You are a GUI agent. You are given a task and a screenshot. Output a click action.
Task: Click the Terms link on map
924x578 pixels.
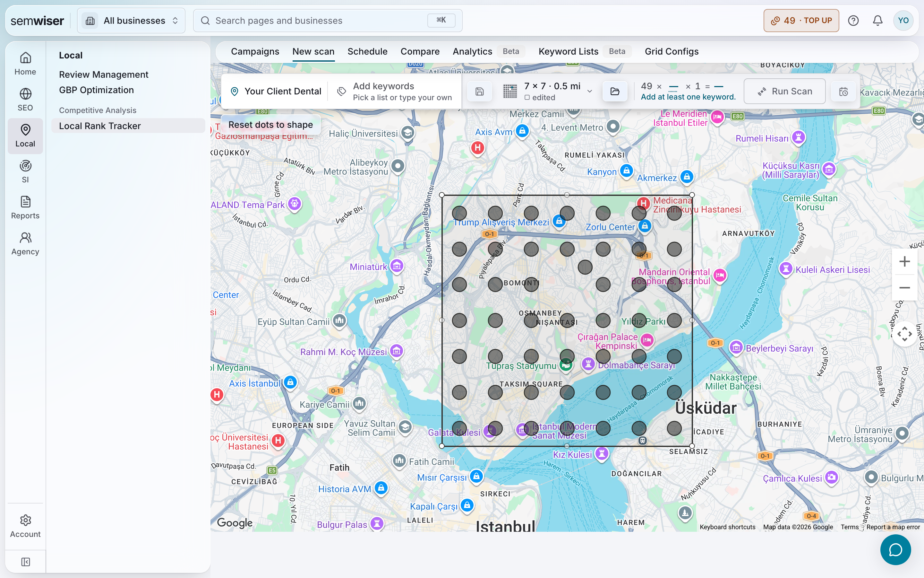pyautogui.click(x=849, y=527)
